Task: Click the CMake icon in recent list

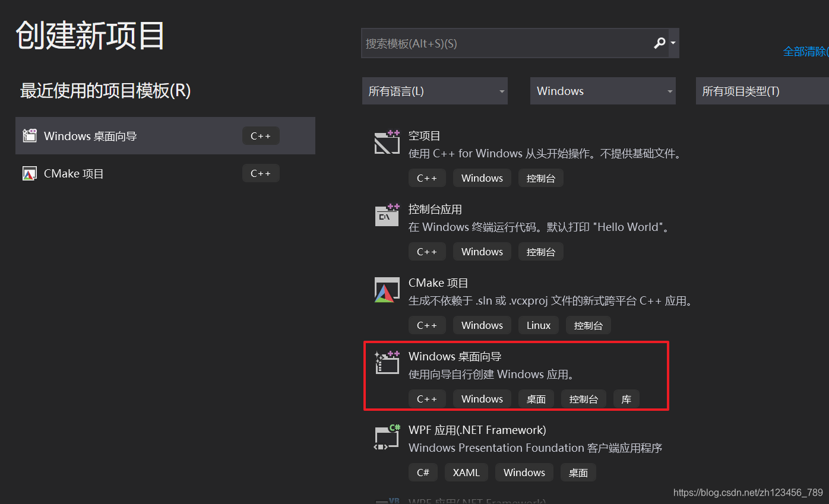Action: (30, 173)
